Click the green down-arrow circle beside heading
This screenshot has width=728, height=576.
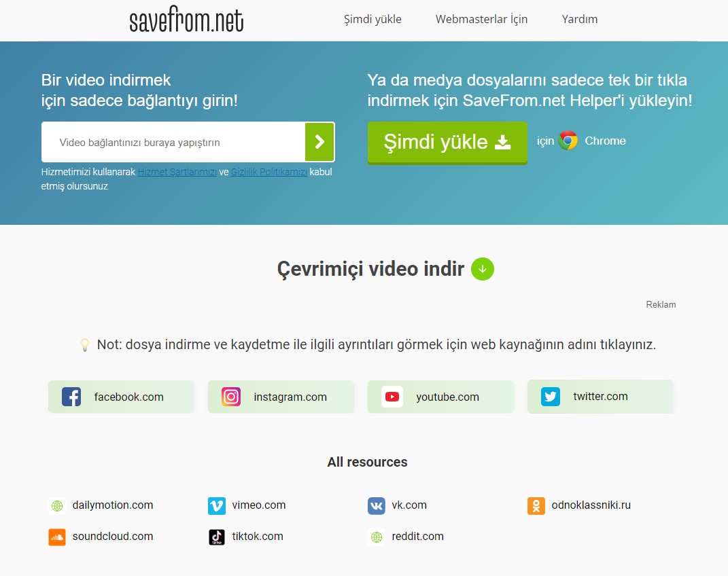tap(483, 269)
